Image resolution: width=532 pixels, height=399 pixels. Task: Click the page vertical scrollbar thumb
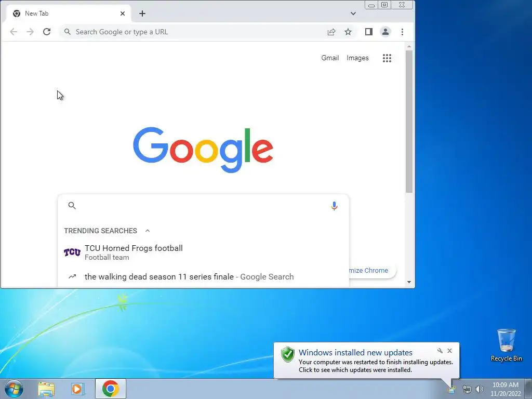coord(409,122)
